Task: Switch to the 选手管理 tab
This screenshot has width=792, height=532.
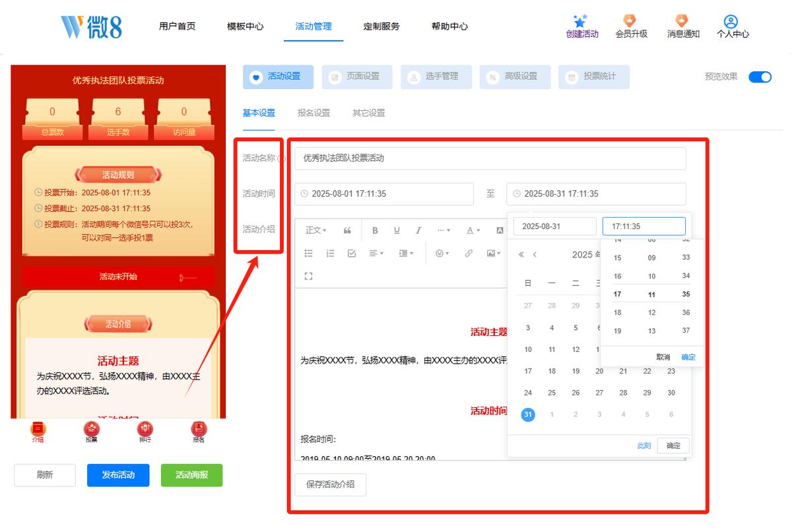Action: pyautogui.click(x=436, y=77)
